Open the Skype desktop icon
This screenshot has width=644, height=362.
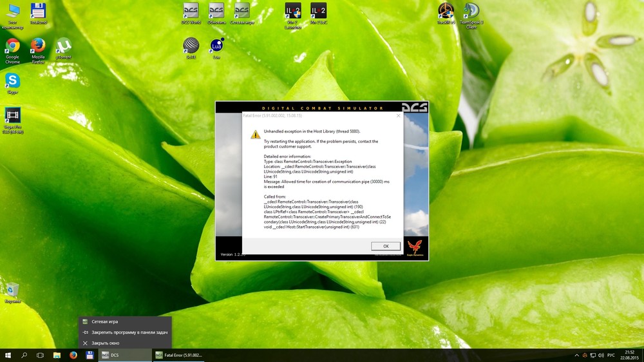(x=12, y=81)
